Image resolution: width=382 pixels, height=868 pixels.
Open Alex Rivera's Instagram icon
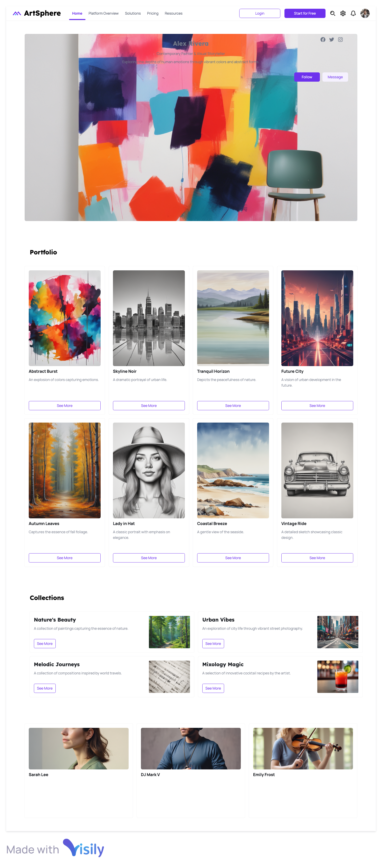point(340,40)
